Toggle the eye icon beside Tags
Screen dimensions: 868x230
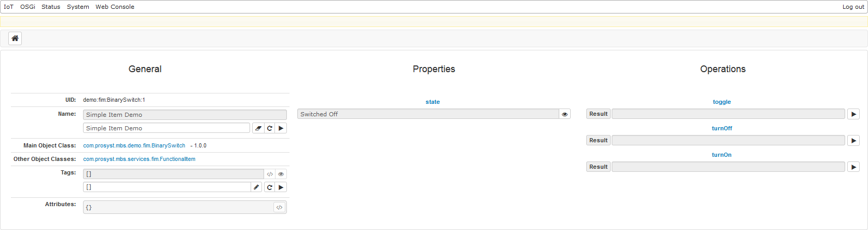[281, 174]
